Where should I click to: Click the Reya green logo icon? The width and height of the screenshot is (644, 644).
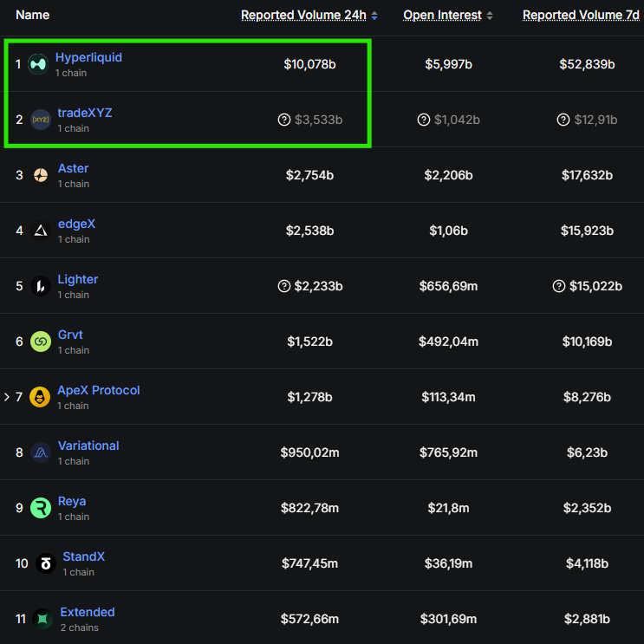[x=41, y=508]
